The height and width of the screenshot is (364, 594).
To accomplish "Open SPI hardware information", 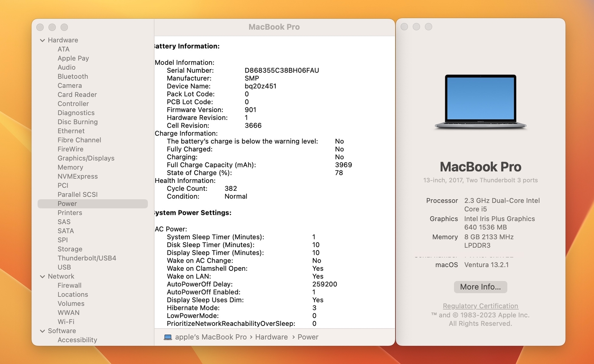I will pos(63,240).
